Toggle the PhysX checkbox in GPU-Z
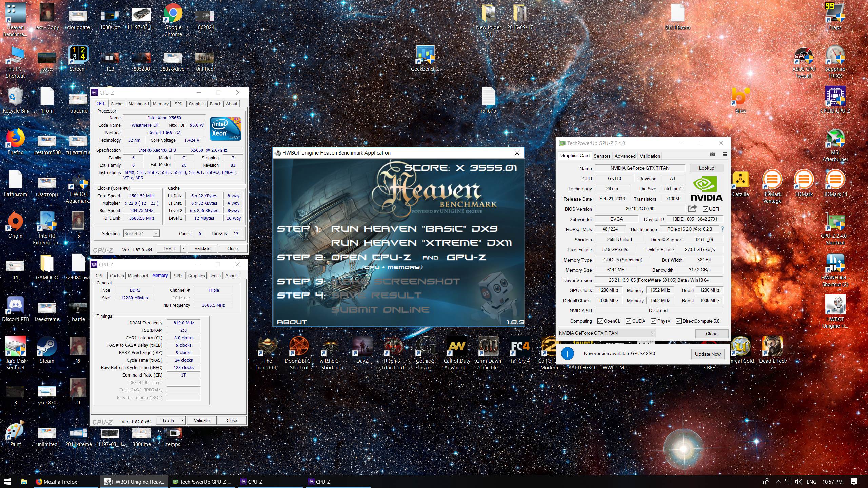868x488 pixels. coord(654,321)
